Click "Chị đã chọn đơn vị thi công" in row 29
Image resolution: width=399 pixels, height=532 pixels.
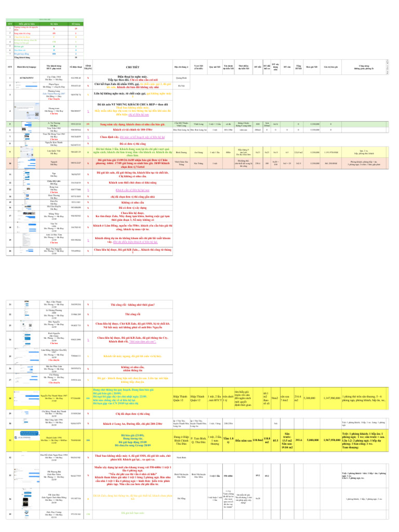point(132,414)
